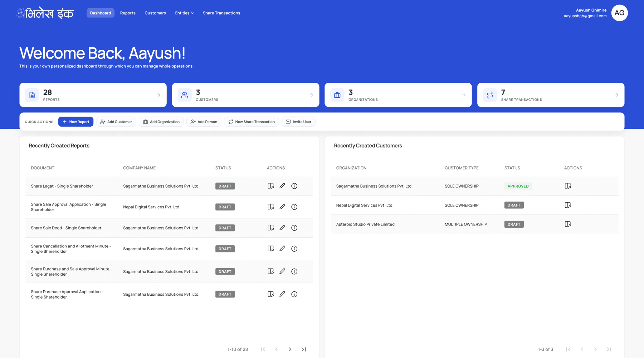Edit Share Purchase and Sale Approval Minute
The image size is (644, 358).
[282, 271]
